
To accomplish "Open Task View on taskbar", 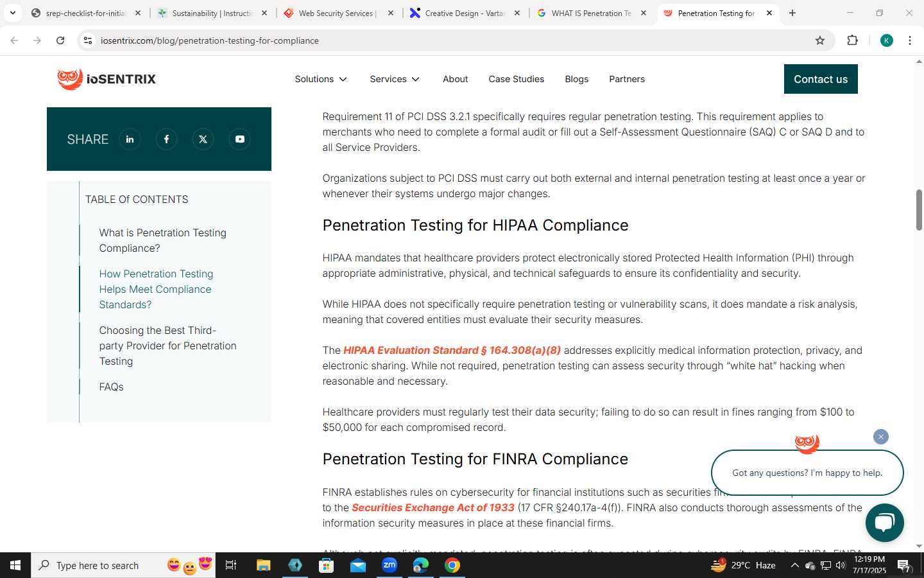I will (x=231, y=565).
